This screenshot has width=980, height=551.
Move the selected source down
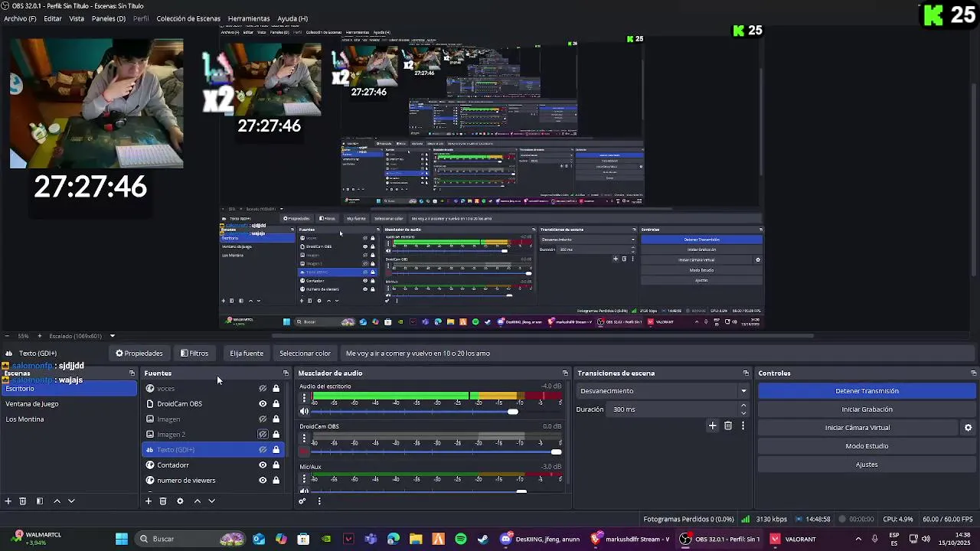[x=211, y=501]
